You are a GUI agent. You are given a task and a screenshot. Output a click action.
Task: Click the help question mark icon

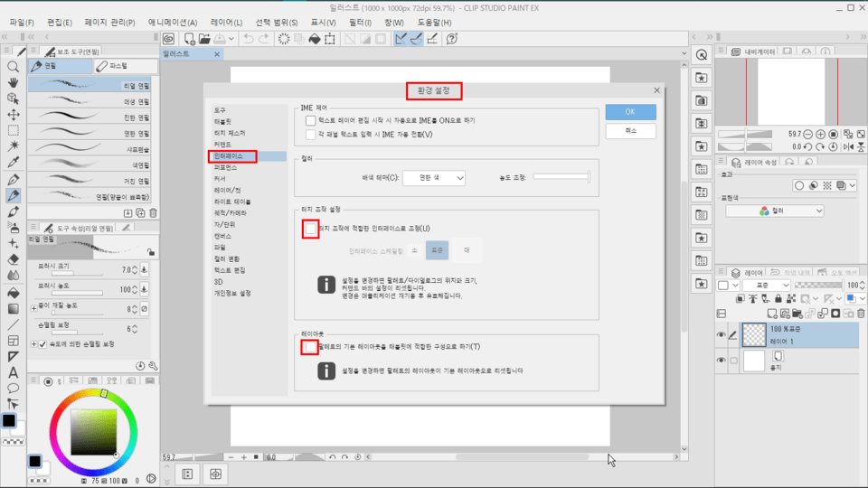coord(452,39)
